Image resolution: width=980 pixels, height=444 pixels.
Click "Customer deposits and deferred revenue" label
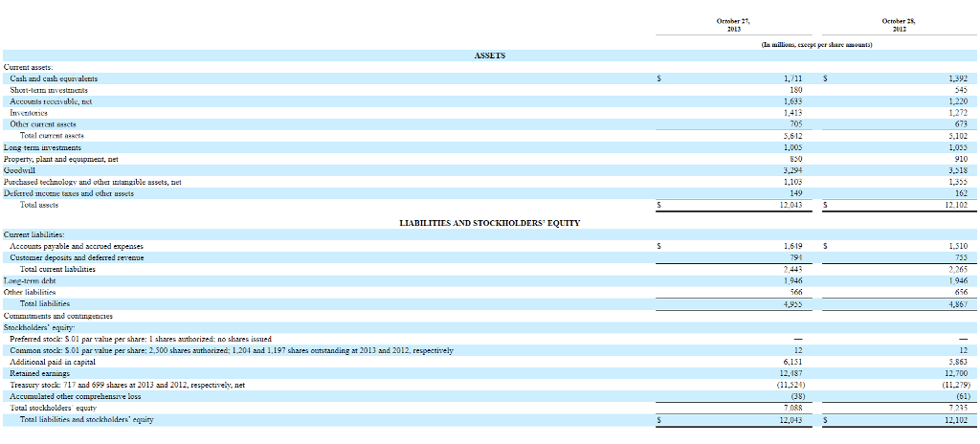coord(77,257)
